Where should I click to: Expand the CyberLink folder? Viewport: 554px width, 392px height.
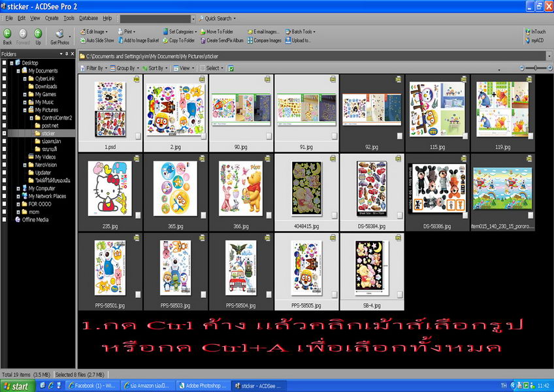25,78
